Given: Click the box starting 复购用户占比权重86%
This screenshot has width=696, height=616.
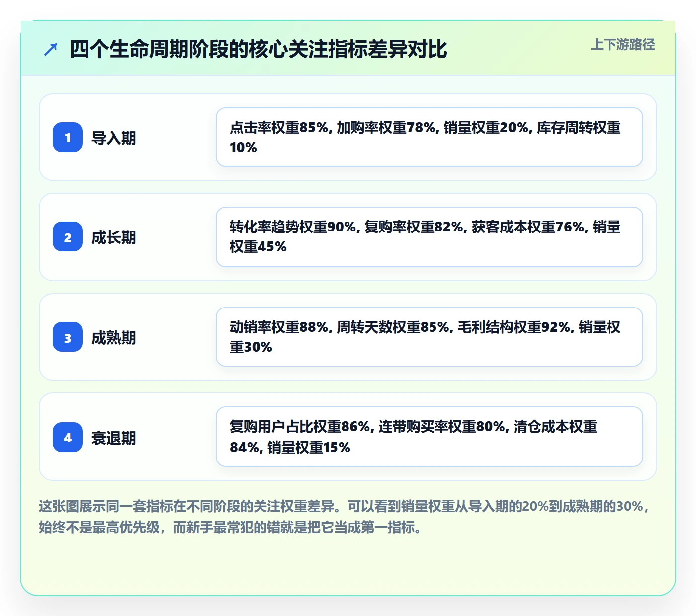Looking at the screenshot, I should [430, 437].
